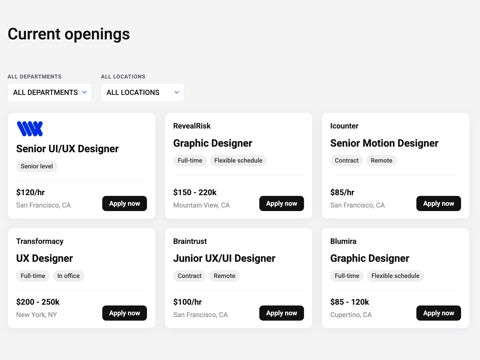Image resolution: width=480 pixels, height=360 pixels.
Task: Click the New York, NY location
Action: [37, 315]
